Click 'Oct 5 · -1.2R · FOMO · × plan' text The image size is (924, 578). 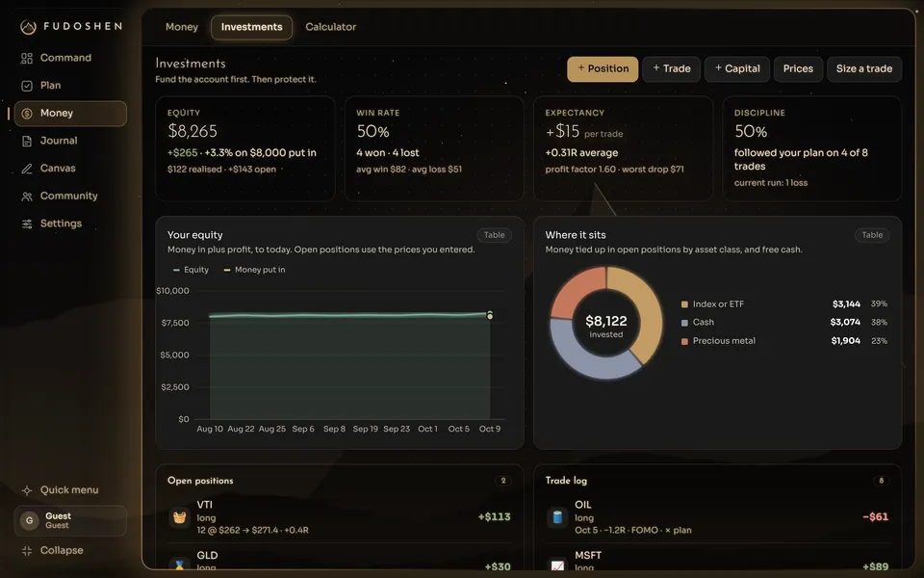(x=633, y=530)
